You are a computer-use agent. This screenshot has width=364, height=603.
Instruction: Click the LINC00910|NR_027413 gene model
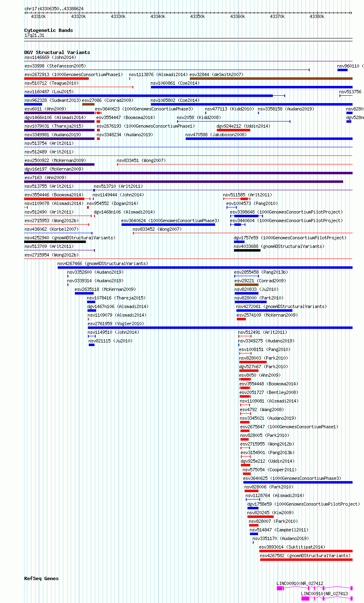point(327,598)
